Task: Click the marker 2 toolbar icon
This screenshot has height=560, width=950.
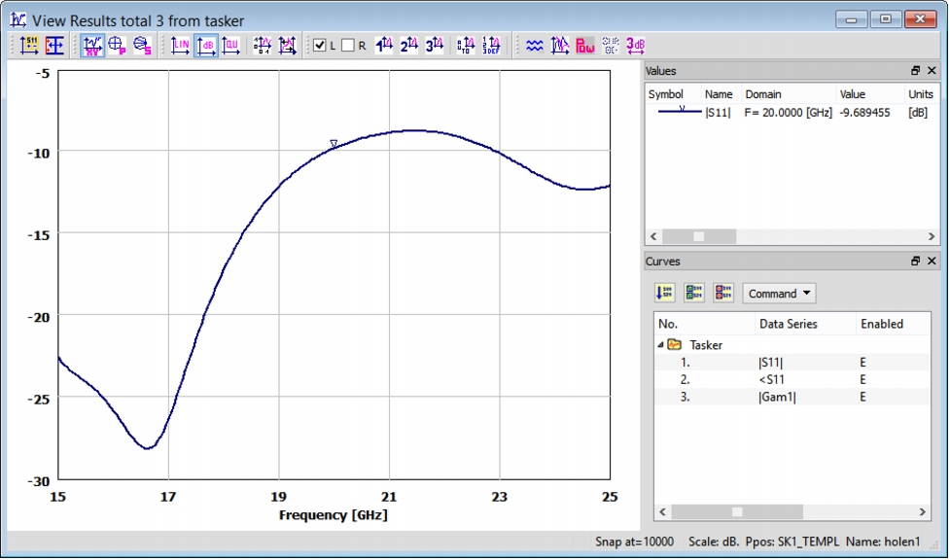Action: point(409,46)
